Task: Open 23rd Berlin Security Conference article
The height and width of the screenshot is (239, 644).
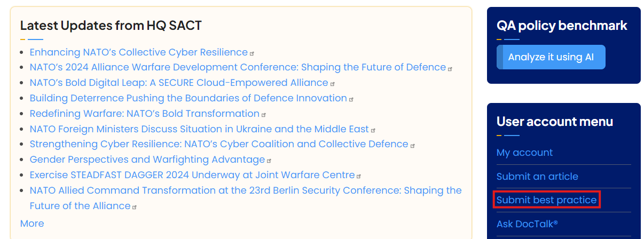Action: [x=246, y=198]
